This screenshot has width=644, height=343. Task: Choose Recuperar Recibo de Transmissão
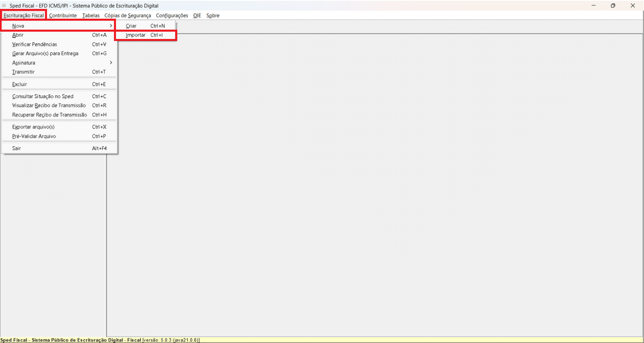point(59,115)
